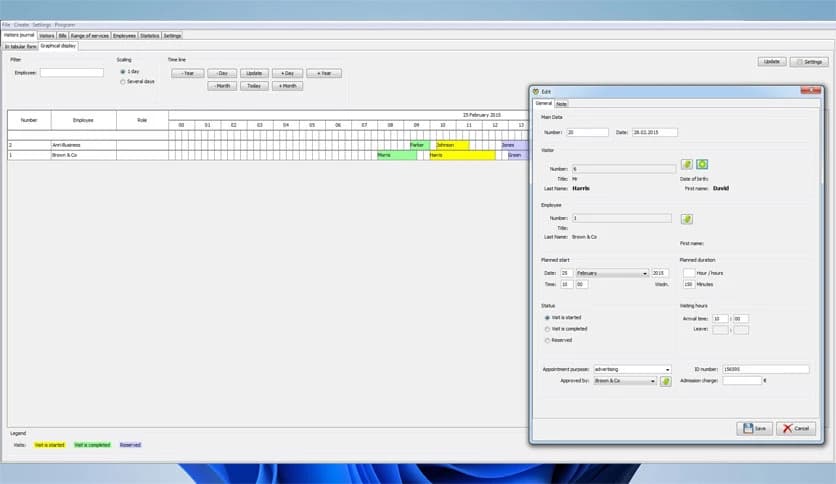This screenshot has height=484, width=836.
Task: Cancel editing with the red X button
Action: (796, 428)
